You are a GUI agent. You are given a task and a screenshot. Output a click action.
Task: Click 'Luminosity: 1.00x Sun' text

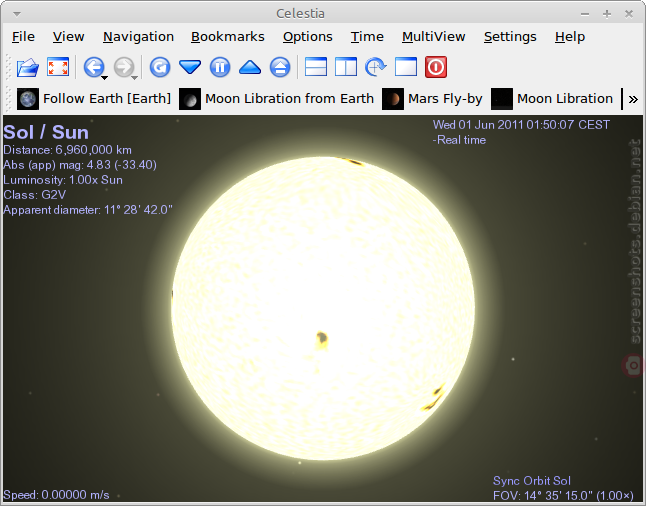pos(63,180)
